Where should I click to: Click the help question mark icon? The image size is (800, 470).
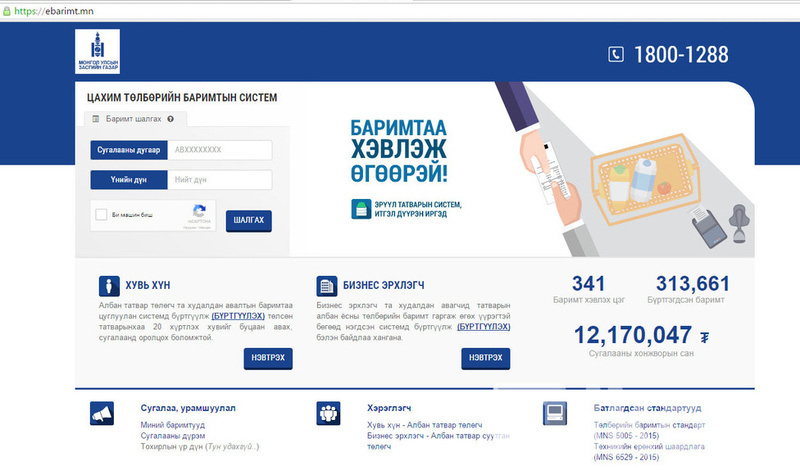(171, 119)
